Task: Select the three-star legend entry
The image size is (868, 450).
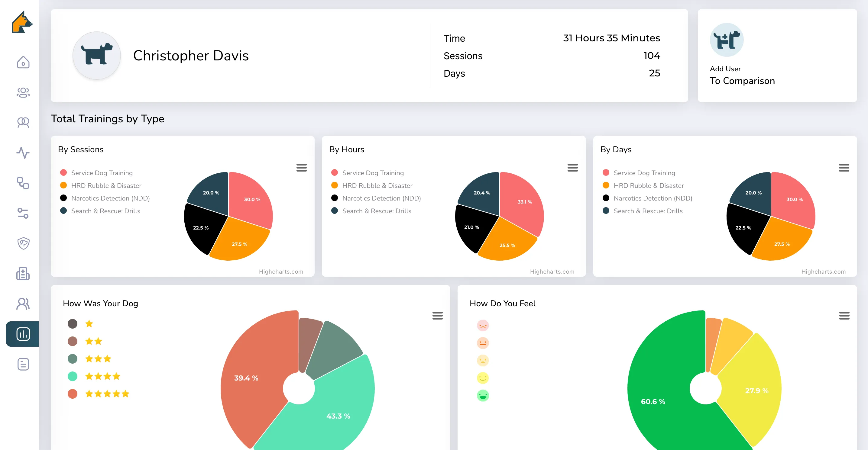Action: 89,359
